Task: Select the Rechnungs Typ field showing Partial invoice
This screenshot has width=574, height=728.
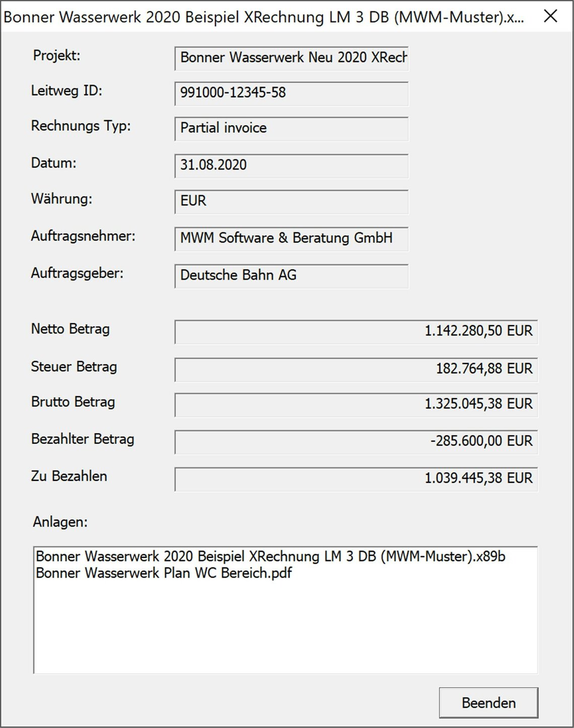Action: pos(292,128)
